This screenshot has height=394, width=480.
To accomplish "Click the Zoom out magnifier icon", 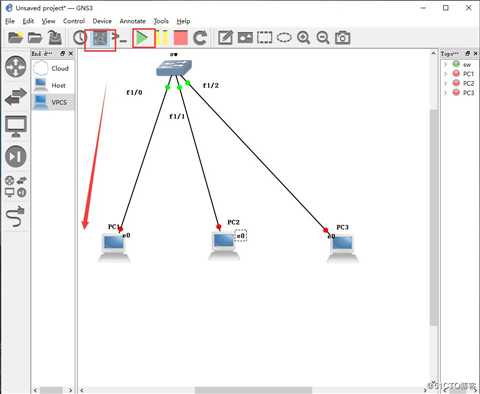I will coord(323,38).
